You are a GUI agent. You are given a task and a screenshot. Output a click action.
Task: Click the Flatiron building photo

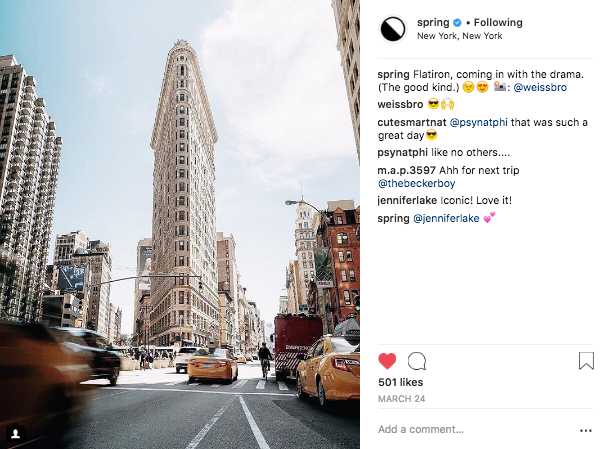(x=180, y=224)
